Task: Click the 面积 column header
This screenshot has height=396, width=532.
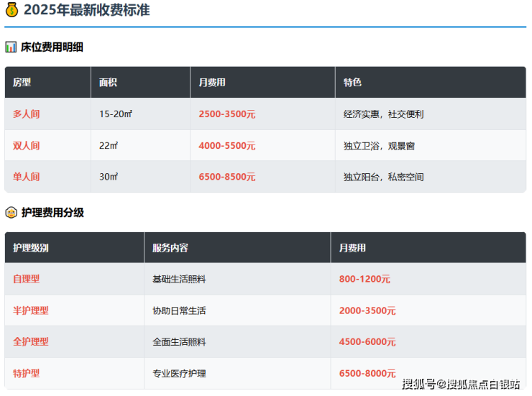Action: click(x=109, y=83)
